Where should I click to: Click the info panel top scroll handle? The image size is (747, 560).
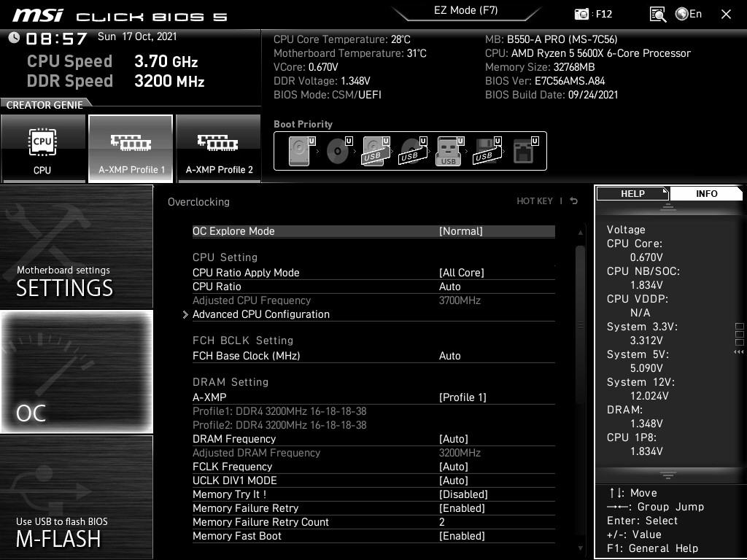point(667,207)
